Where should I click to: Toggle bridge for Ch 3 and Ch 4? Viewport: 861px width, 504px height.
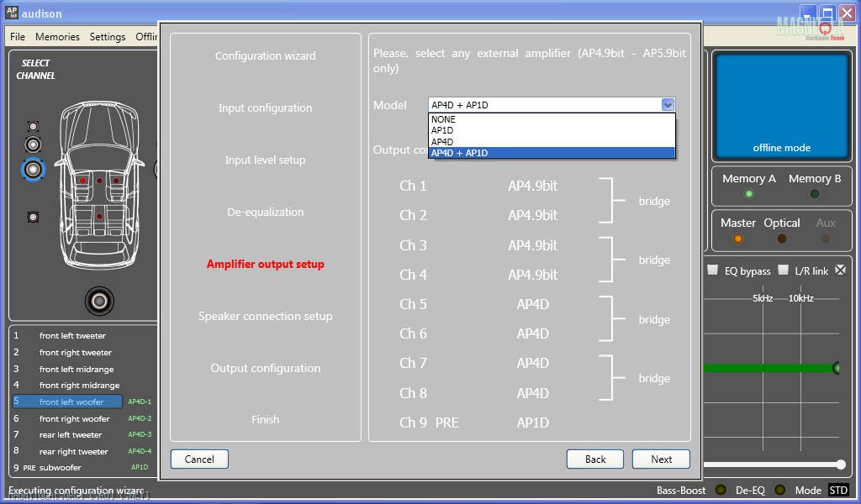[654, 260]
